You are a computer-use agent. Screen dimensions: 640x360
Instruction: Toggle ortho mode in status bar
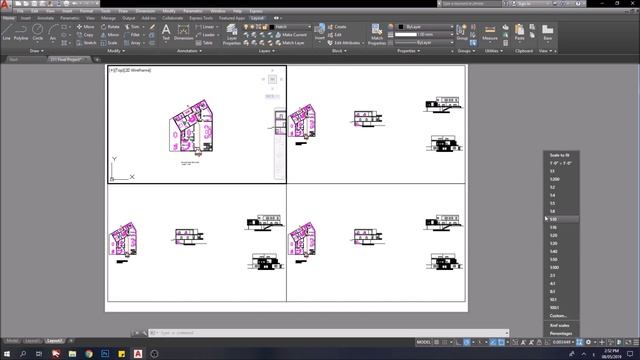pyautogui.click(x=458, y=342)
